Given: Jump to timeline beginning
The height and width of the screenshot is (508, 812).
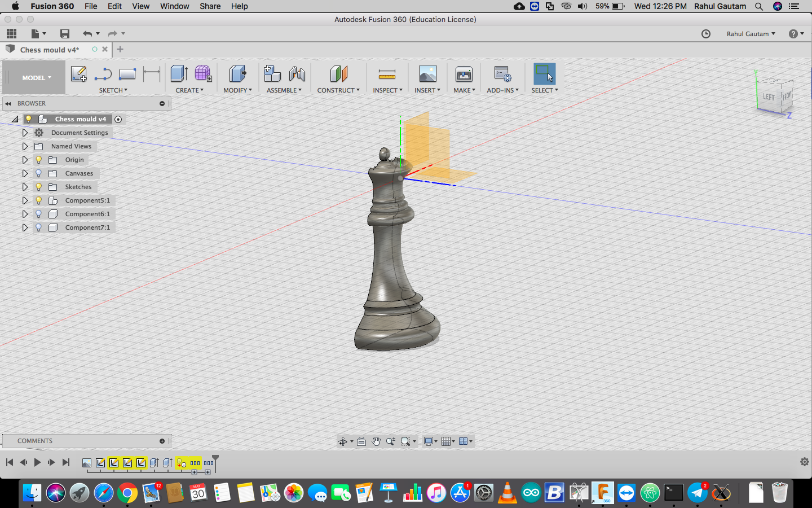Looking at the screenshot, I should tap(10, 462).
